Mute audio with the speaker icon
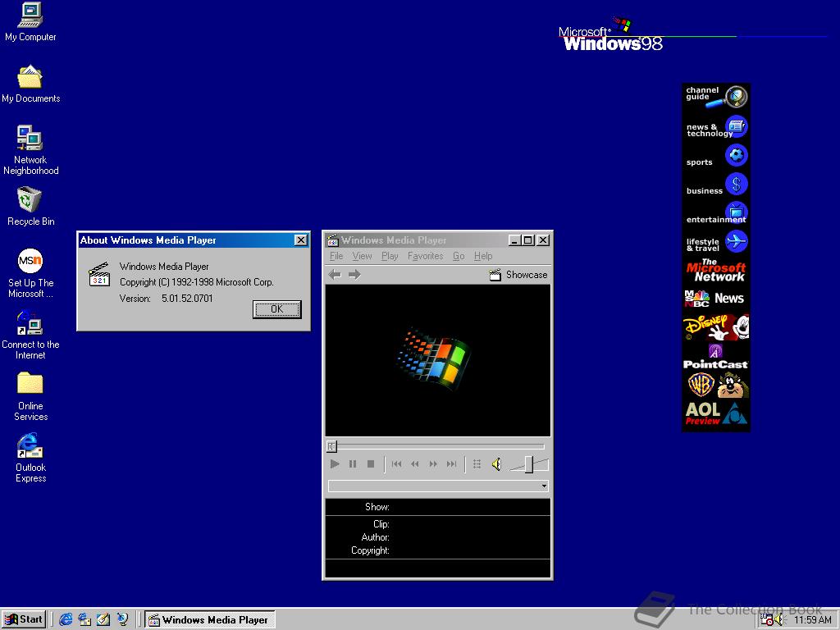This screenshot has width=840, height=630. coord(496,464)
